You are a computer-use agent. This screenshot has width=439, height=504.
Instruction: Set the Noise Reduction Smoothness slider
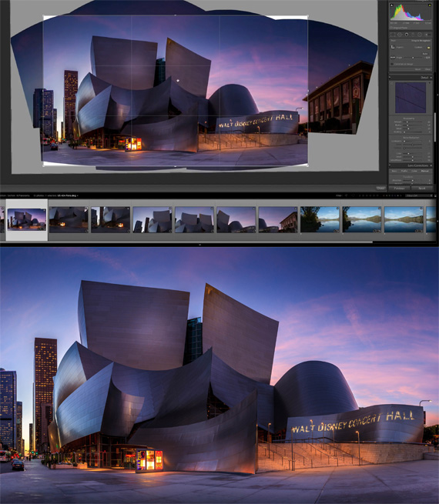click(x=412, y=160)
